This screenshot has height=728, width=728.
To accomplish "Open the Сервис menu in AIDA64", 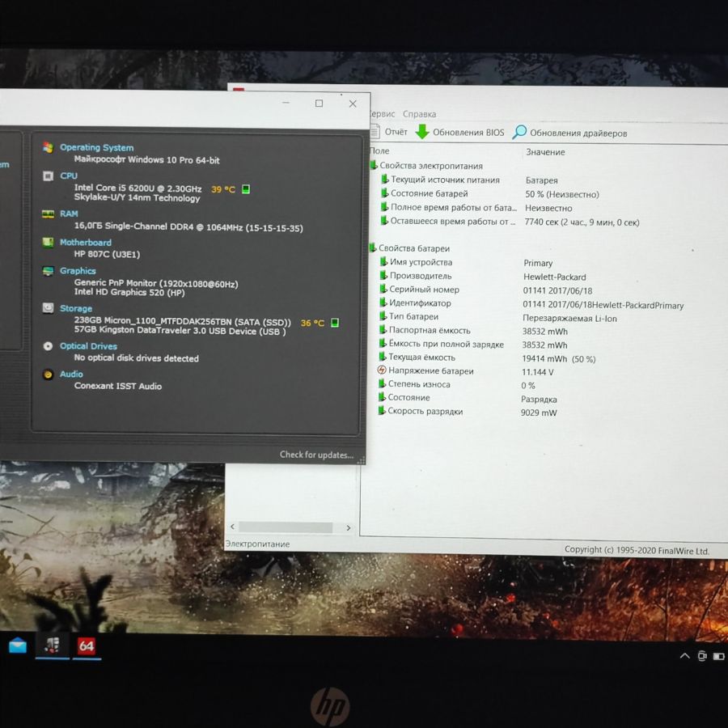I will point(383,114).
